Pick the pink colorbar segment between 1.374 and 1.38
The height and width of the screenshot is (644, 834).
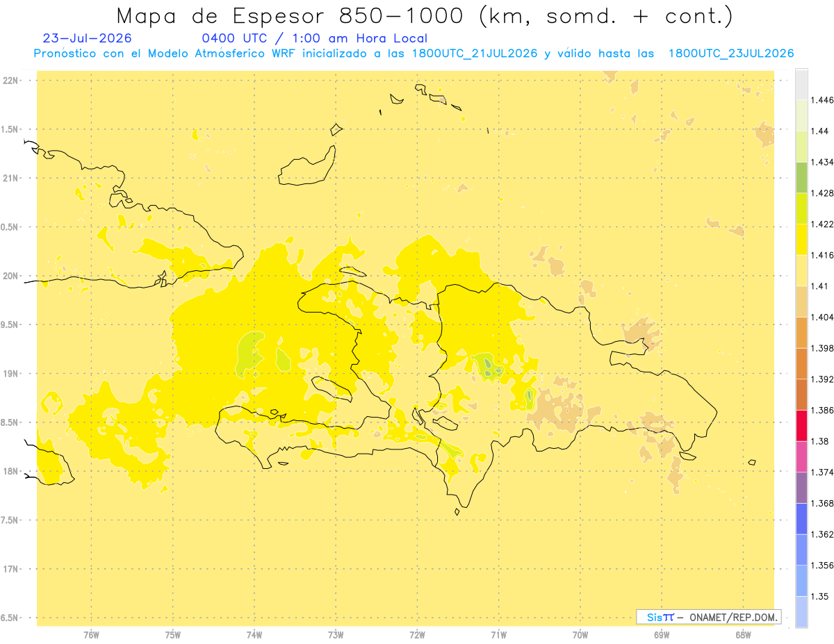point(801,457)
